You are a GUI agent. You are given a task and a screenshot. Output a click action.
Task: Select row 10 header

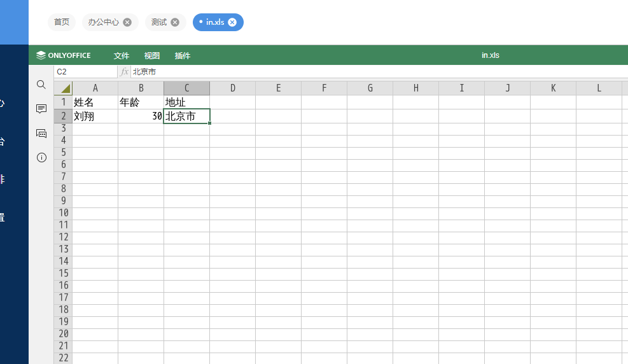tap(63, 213)
